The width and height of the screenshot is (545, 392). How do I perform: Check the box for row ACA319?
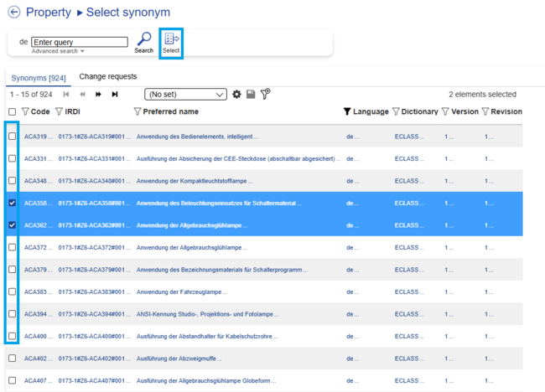[12, 136]
